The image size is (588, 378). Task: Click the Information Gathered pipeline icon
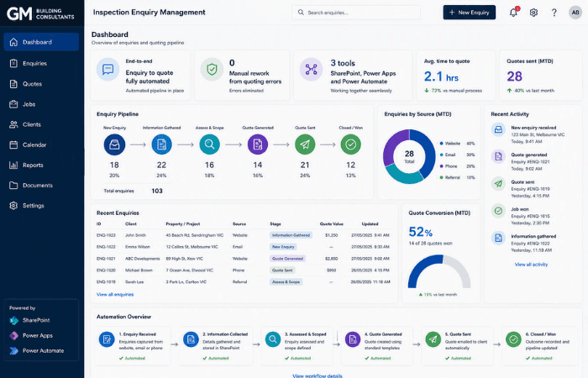click(161, 144)
